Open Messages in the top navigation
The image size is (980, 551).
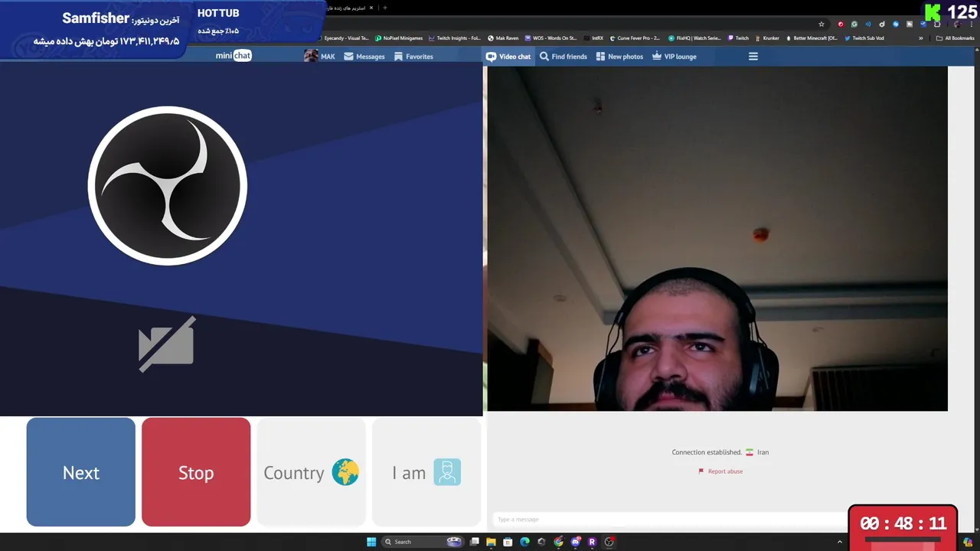[364, 56]
